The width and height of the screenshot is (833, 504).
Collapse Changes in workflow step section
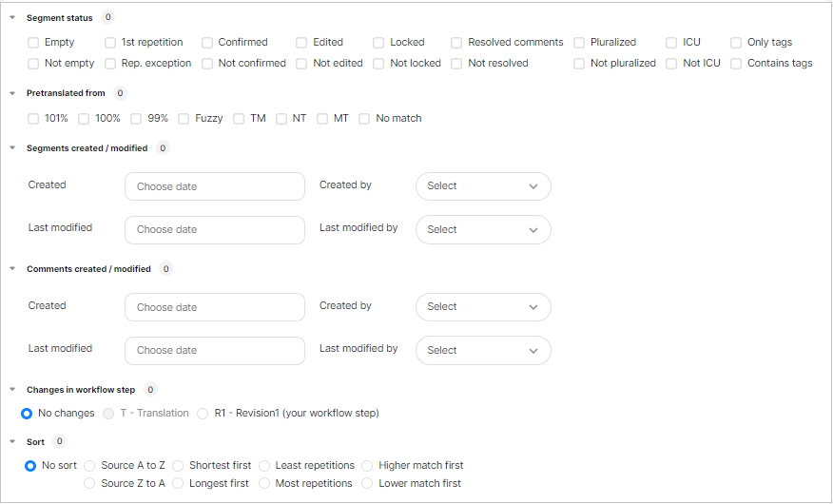click(x=12, y=390)
